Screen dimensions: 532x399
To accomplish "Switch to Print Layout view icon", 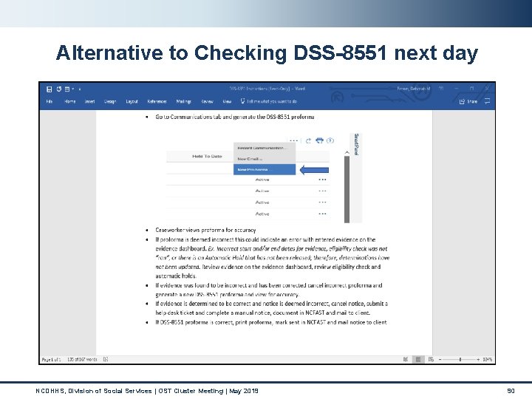I will [x=418, y=359].
